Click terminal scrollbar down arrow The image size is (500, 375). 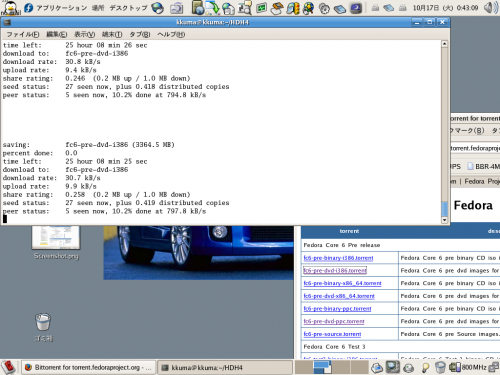click(444, 220)
